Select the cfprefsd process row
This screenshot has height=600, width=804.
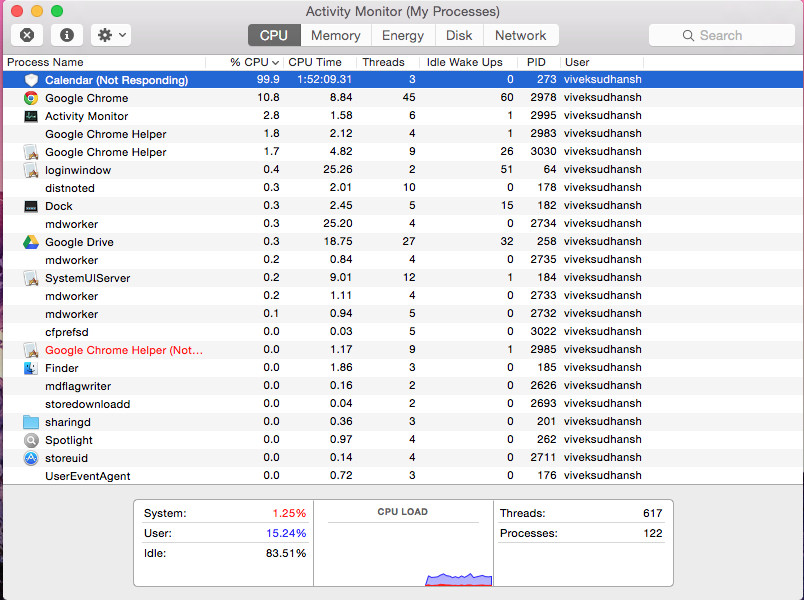[x=402, y=332]
